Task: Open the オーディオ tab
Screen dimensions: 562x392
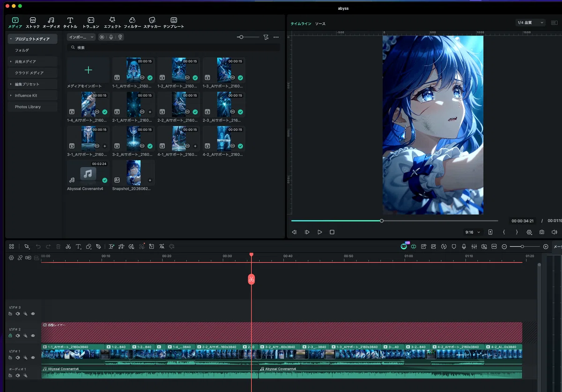Action: [51, 22]
